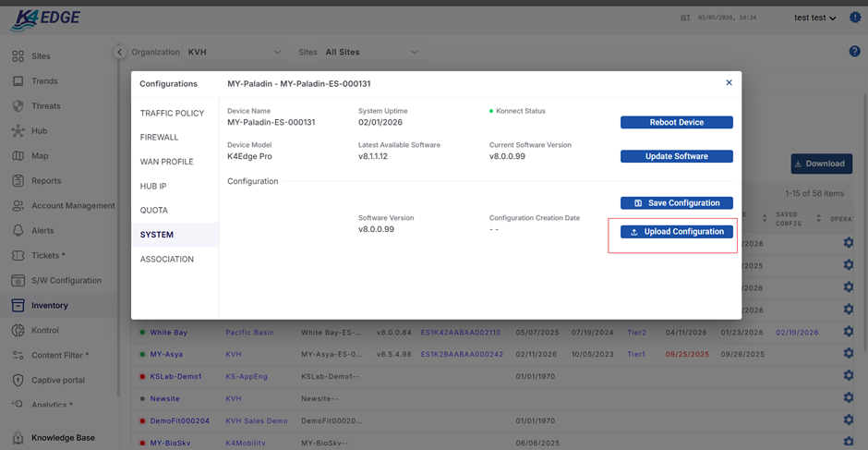
Task: Close the Configurations dialog
Action: [729, 83]
